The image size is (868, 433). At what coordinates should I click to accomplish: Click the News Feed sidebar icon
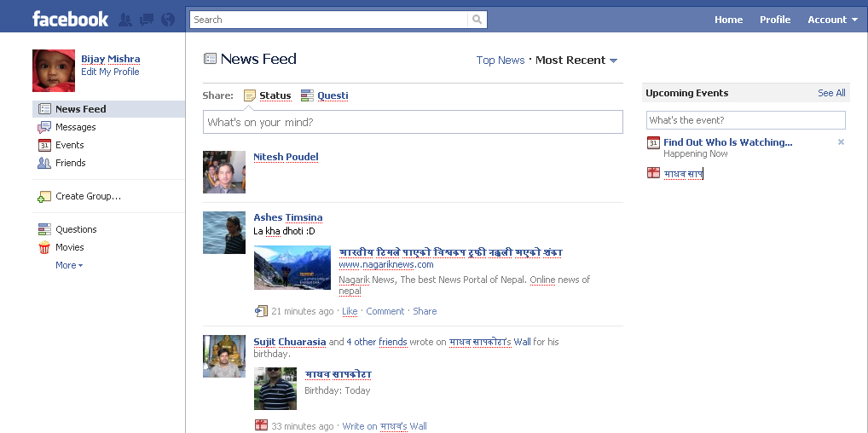coord(44,109)
